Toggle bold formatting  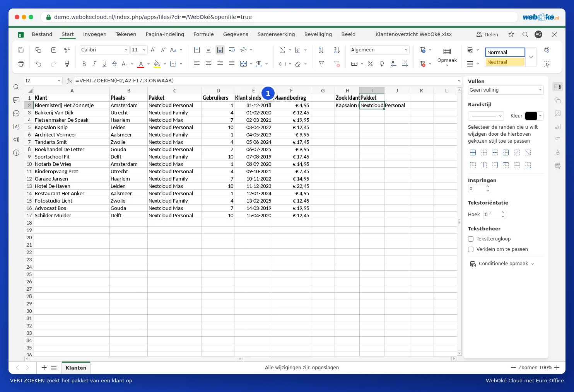coord(84,64)
